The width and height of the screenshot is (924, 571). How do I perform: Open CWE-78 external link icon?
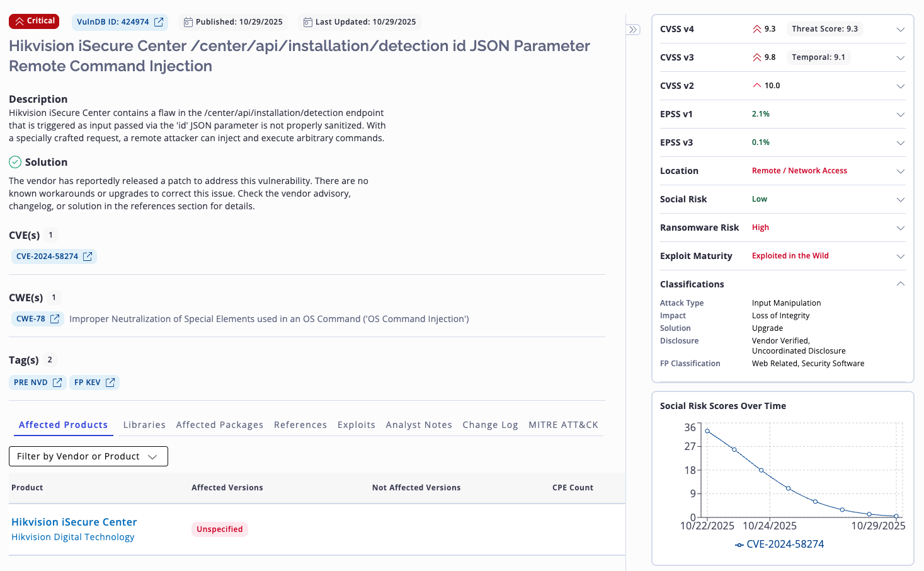55,319
